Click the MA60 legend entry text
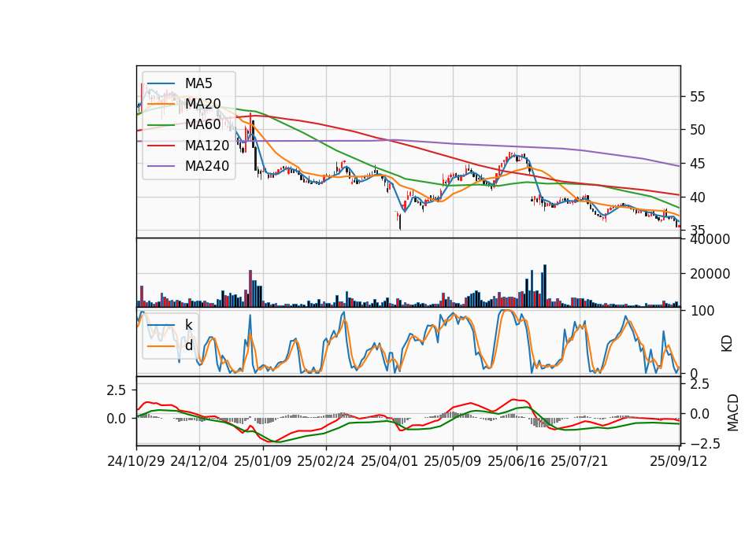The image size is (756, 543). point(203,125)
